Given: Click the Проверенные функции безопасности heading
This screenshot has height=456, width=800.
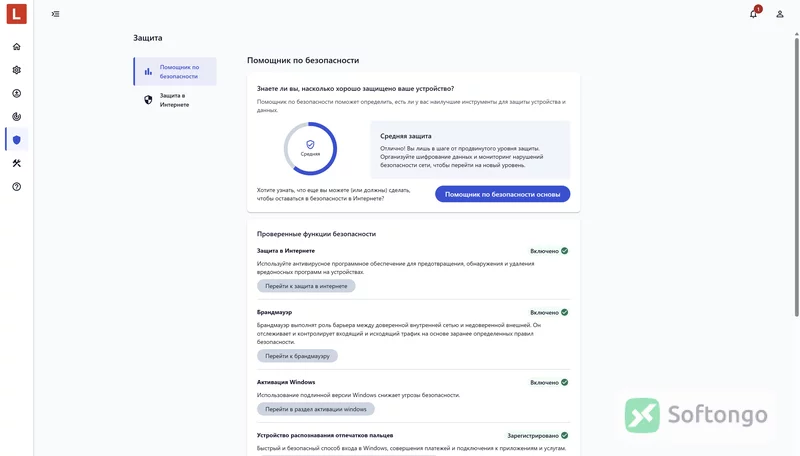Looking at the screenshot, I should [x=316, y=234].
